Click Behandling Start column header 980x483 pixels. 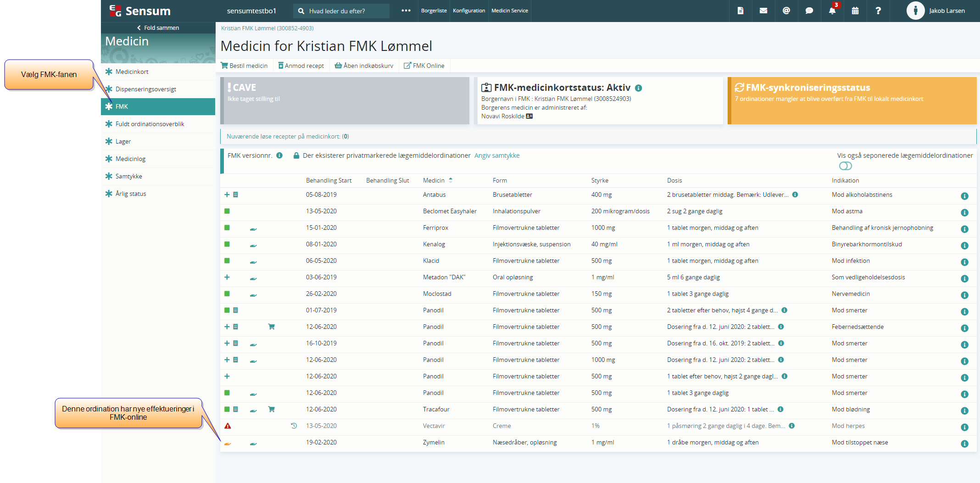(x=329, y=180)
